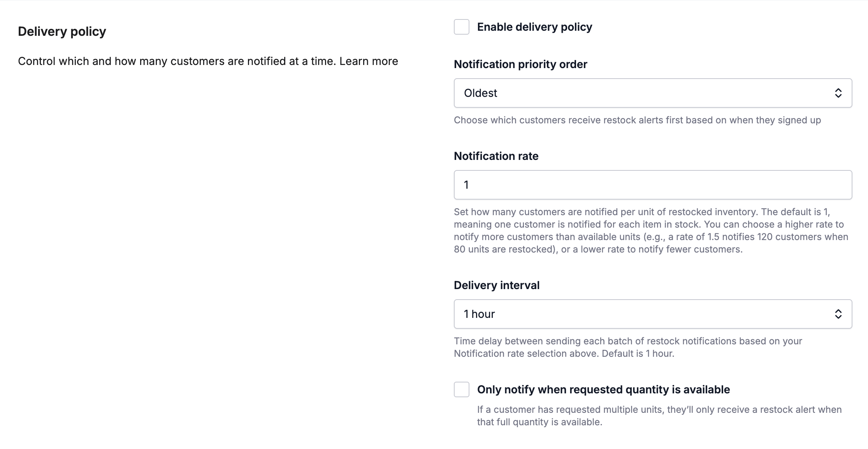
Task: Click the Enable delivery policy label text
Action: (534, 27)
